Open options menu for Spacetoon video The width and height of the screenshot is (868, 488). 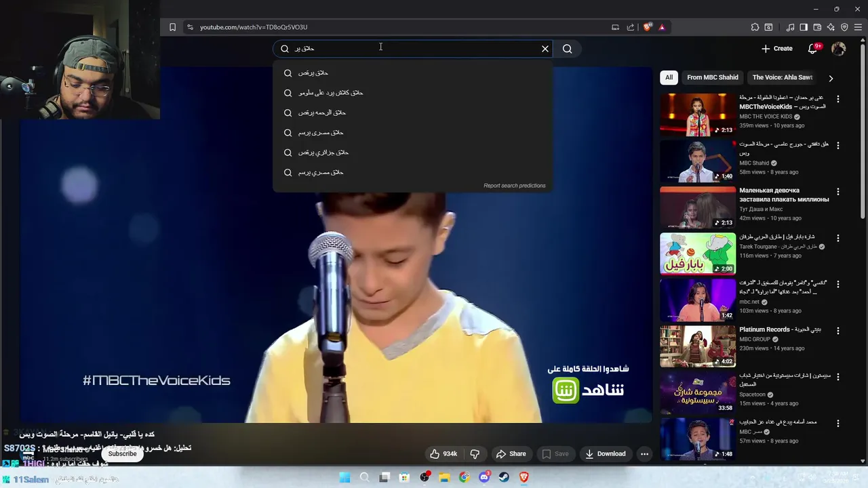pyautogui.click(x=837, y=376)
